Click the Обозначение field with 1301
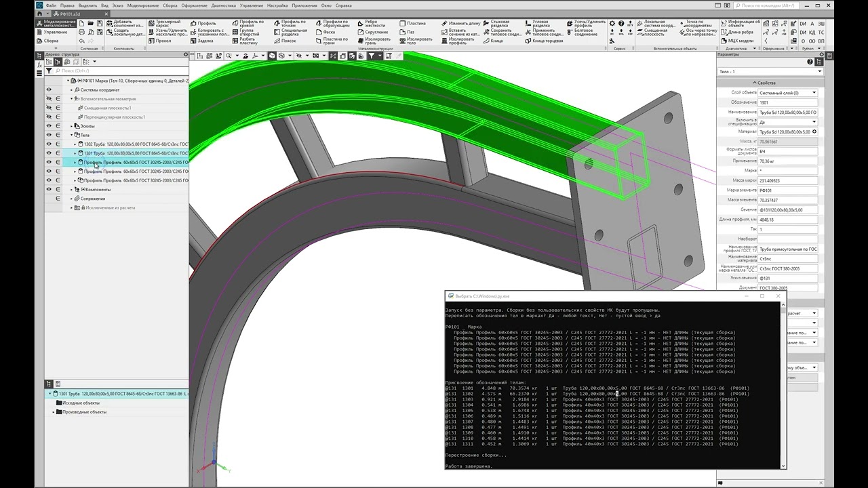 pos(788,102)
